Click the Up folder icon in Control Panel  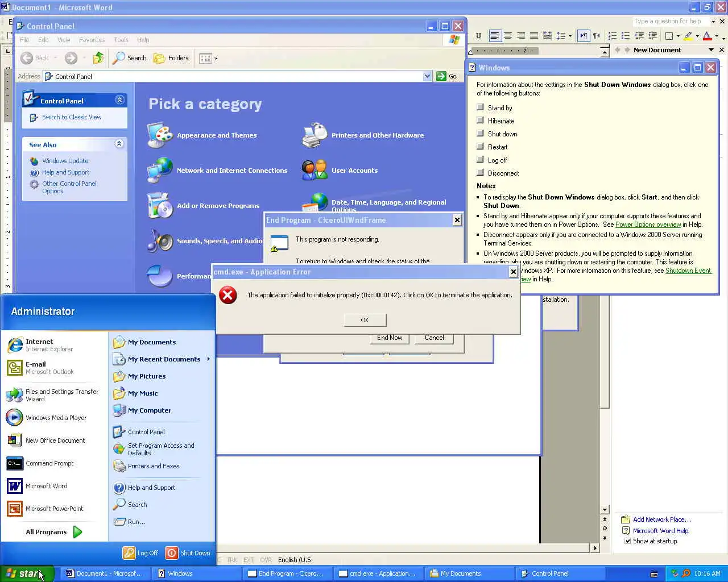[x=98, y=58]
